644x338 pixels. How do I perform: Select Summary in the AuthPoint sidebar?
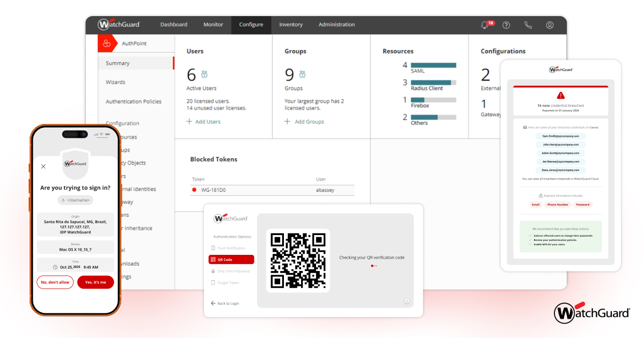point(136,63)
